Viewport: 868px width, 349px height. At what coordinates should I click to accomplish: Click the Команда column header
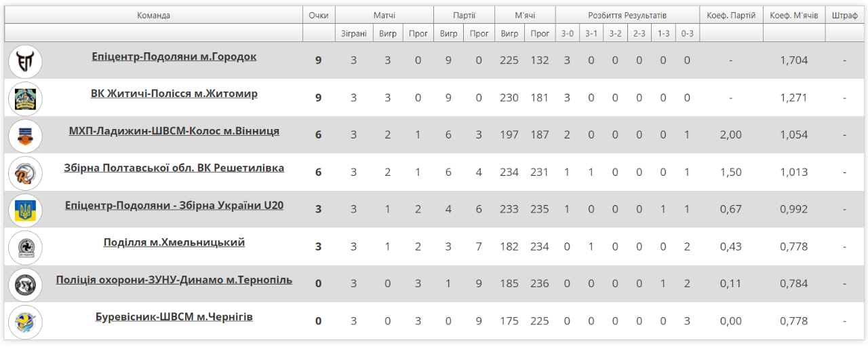tap(154, 16)
